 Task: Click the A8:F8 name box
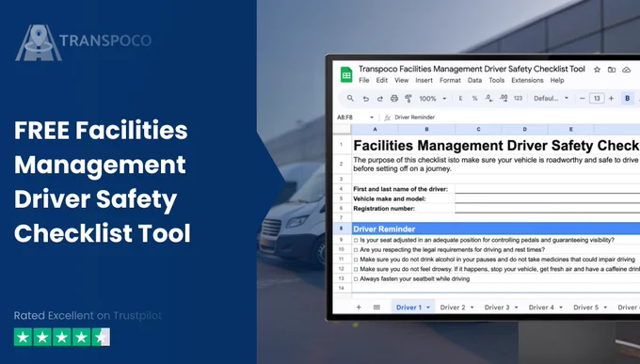[x=344, y=118]
